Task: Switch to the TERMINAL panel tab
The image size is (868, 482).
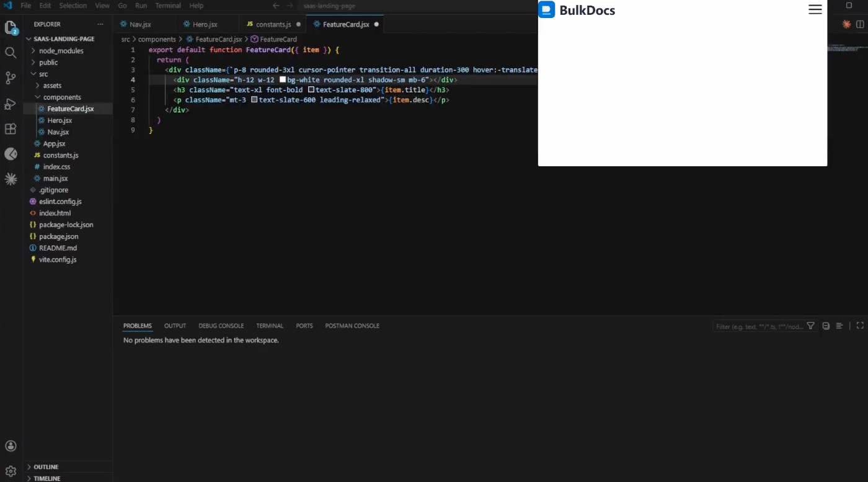Action: tap(270, 326)
